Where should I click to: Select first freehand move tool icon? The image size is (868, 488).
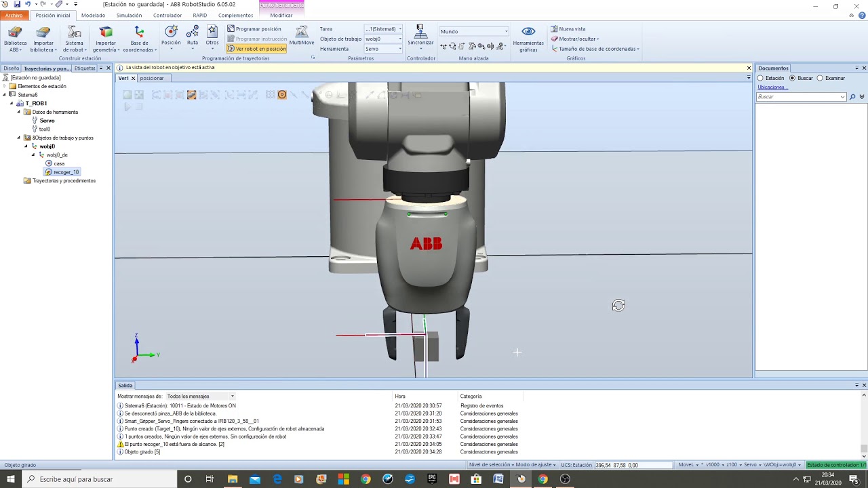coord(443,46)
